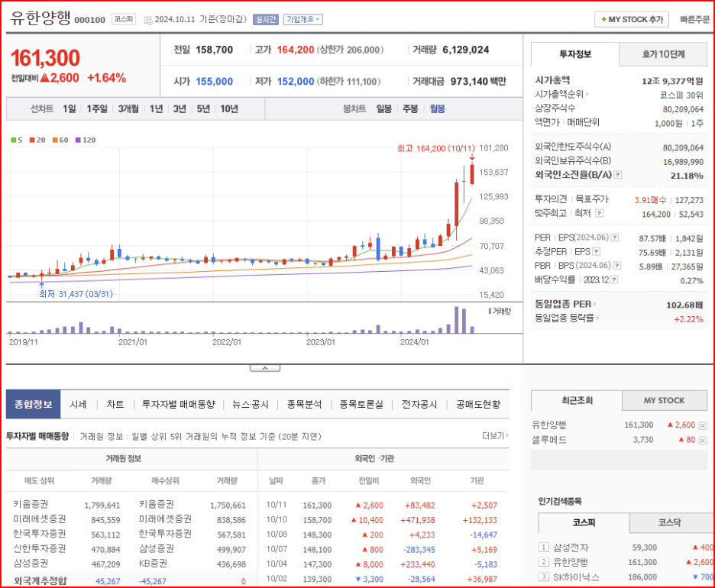Screen dimensions: 715x588
Task: Open the 종합정보 tab
Action: tap(34, 404)
